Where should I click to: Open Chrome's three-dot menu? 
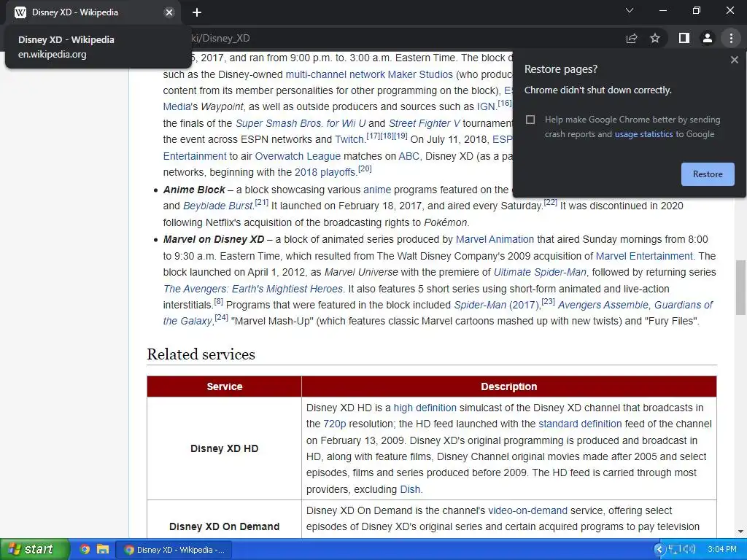click(x=731, y=38)
